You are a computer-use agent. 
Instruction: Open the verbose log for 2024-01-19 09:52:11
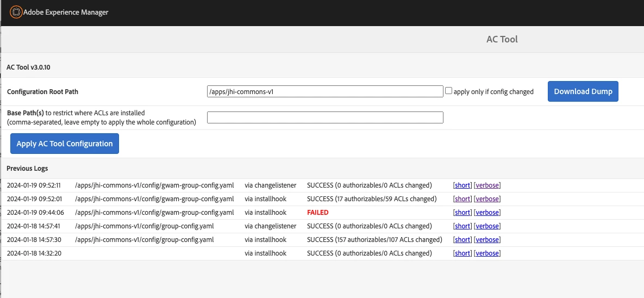(x=487, y=185)
